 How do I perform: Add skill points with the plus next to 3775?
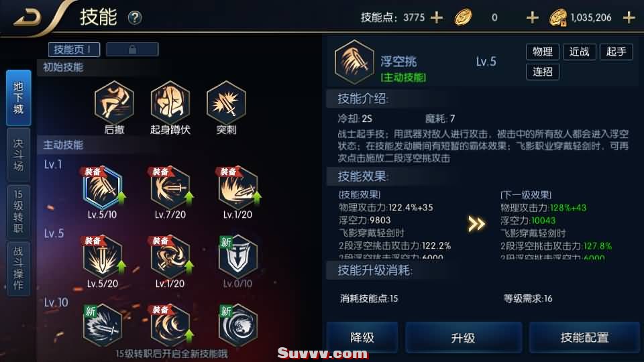tap(436, 17)
